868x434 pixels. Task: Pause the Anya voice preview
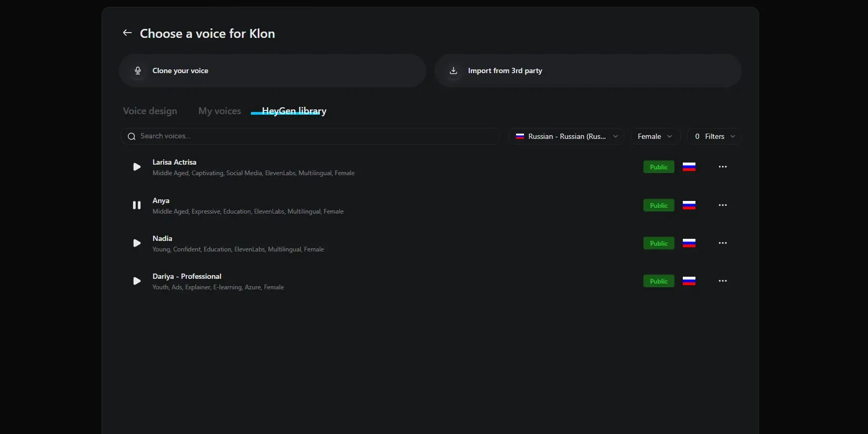click(x=137, y=205)
